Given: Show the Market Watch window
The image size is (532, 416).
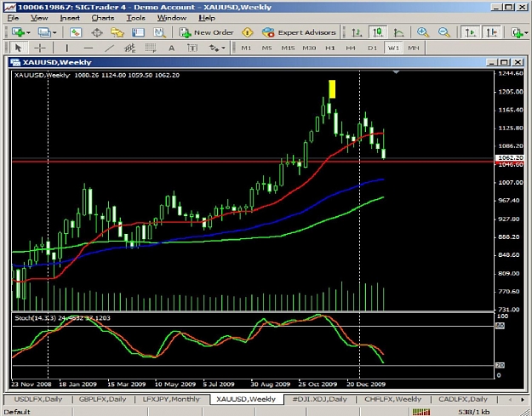Looking at the screenshot, I should tap(76, 32).
